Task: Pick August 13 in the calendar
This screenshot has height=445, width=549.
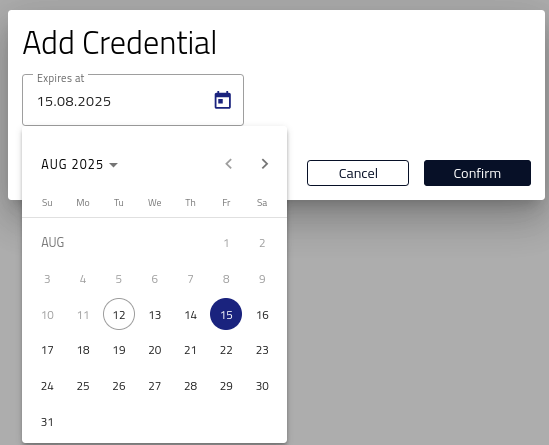Action: [155, 314]
